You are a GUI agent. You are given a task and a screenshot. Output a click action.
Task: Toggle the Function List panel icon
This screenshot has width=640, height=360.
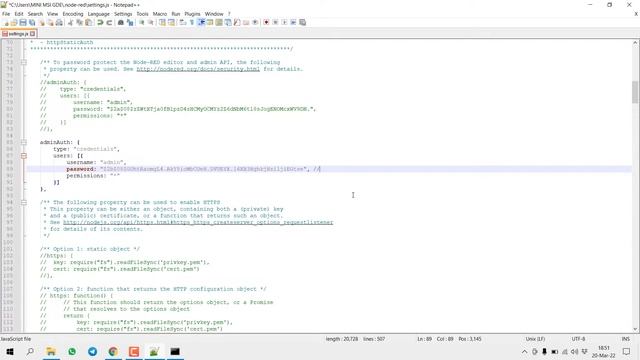tap(237, 22)
